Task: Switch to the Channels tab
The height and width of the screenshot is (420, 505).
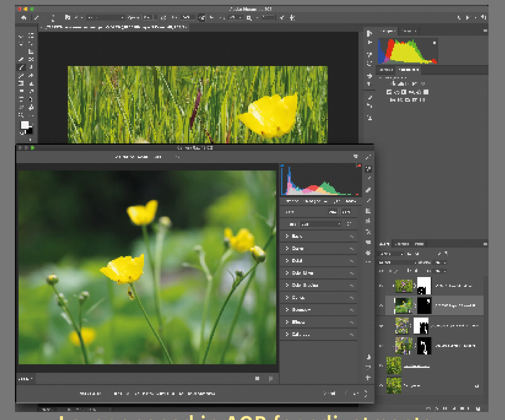Action: point(402,244)
